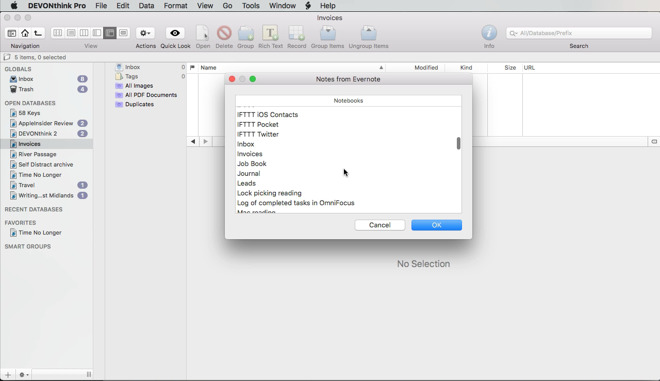Open the Writing...st Midlands database

pyautogui.click(x=46, y=195)
